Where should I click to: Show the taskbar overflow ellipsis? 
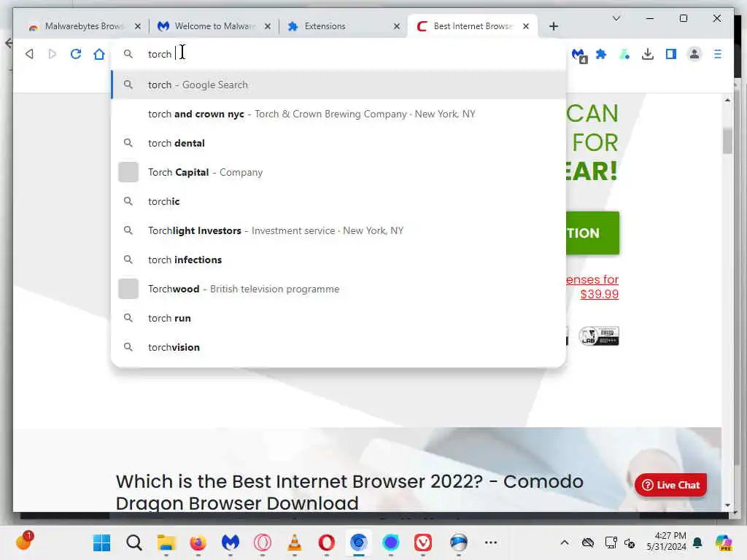[491, 542]
